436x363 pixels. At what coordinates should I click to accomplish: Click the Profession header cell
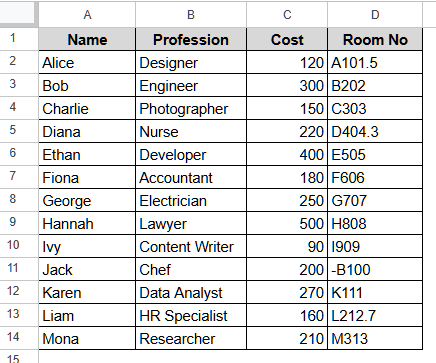click(191, 39)
